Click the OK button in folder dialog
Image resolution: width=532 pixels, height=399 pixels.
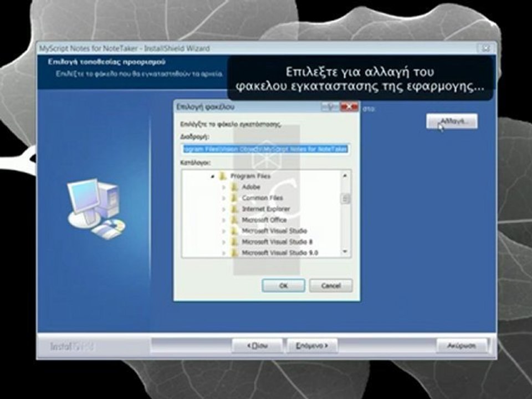[x=283, y=286]
